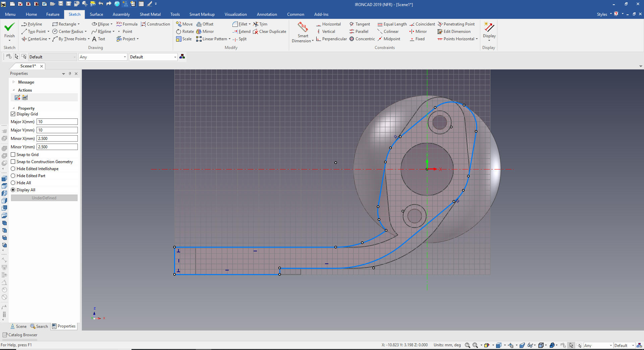Screen dimensions: 644x350
Task: Select the Split tool
Action: click(x=239, y=39)
